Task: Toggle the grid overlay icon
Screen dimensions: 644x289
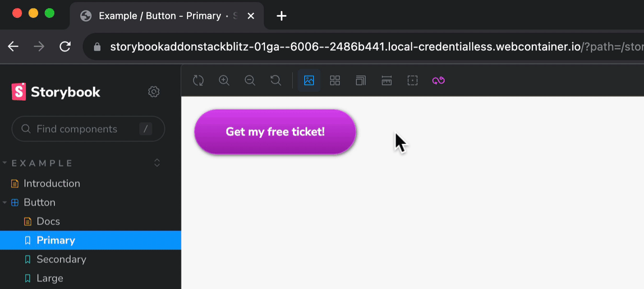Action: [335, 81]
